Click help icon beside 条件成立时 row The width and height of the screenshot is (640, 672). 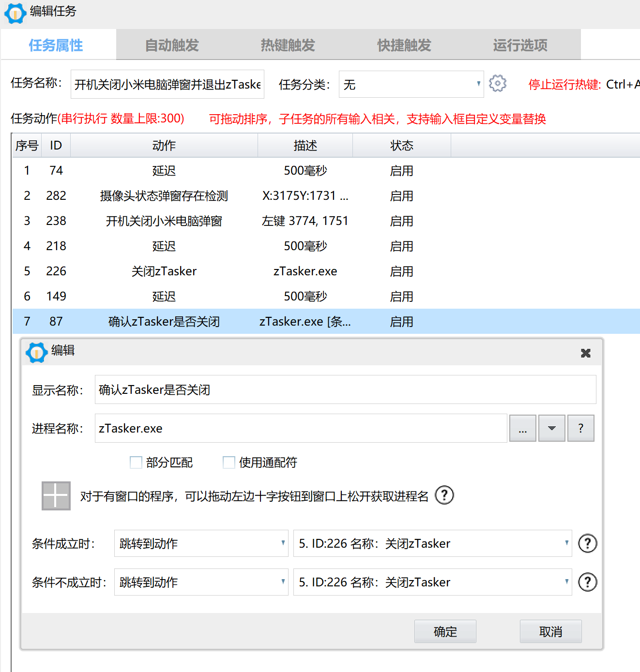click(587, 543)
